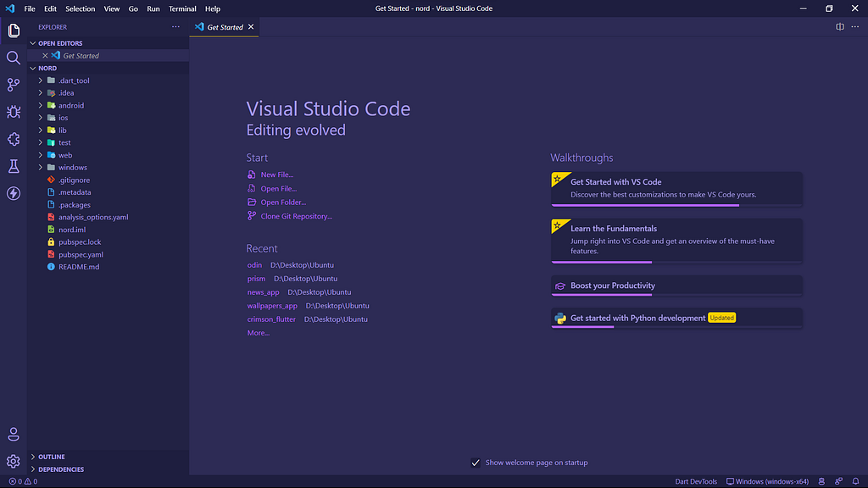Expand the android folder

pos(41,105)
